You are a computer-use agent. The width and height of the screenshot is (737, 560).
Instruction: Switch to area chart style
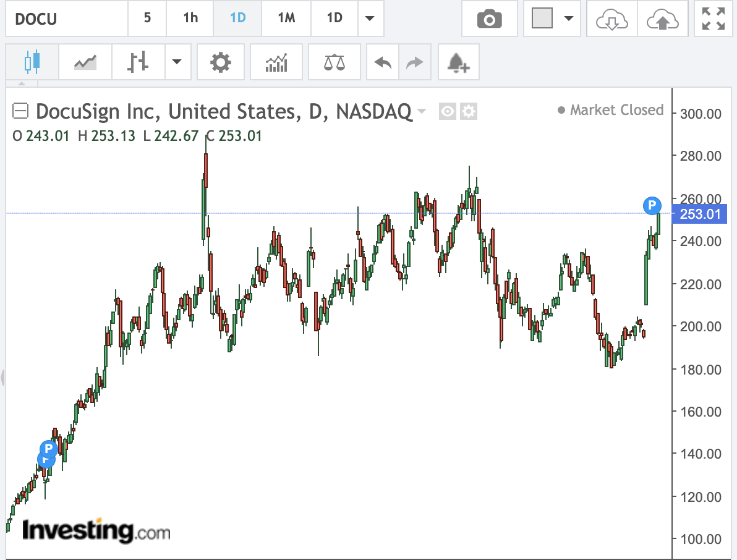point(85,62)
